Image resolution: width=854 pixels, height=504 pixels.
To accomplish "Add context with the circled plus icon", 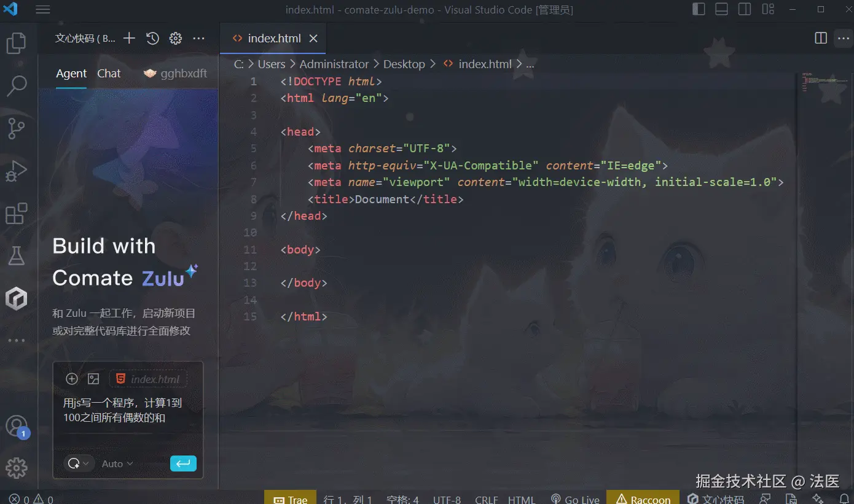I will pyautogui.click(x=72, y=379).
